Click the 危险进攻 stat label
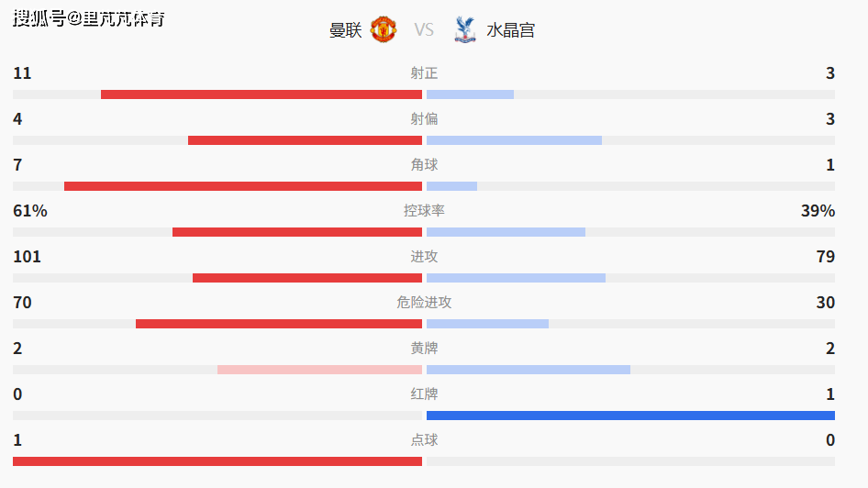 (424, 303)
